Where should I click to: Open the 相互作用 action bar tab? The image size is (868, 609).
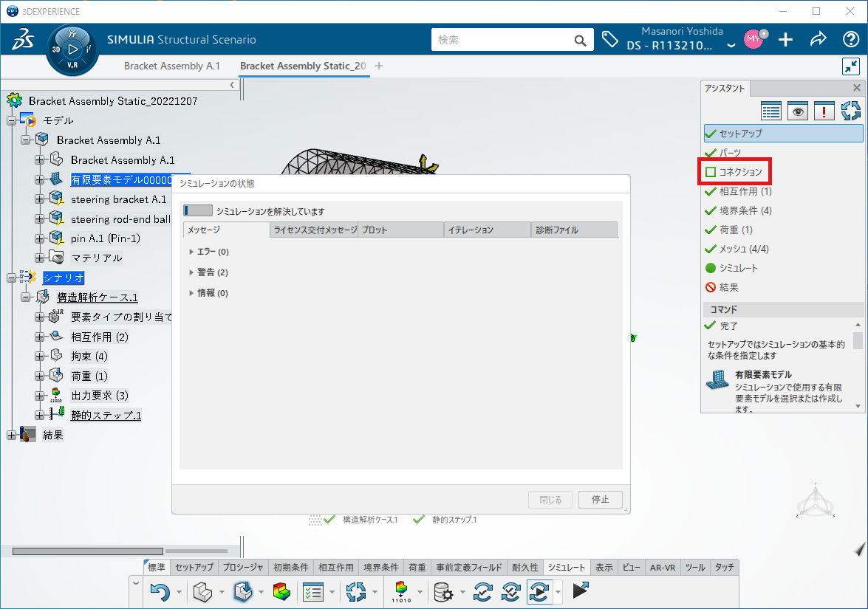coord(336,568)
